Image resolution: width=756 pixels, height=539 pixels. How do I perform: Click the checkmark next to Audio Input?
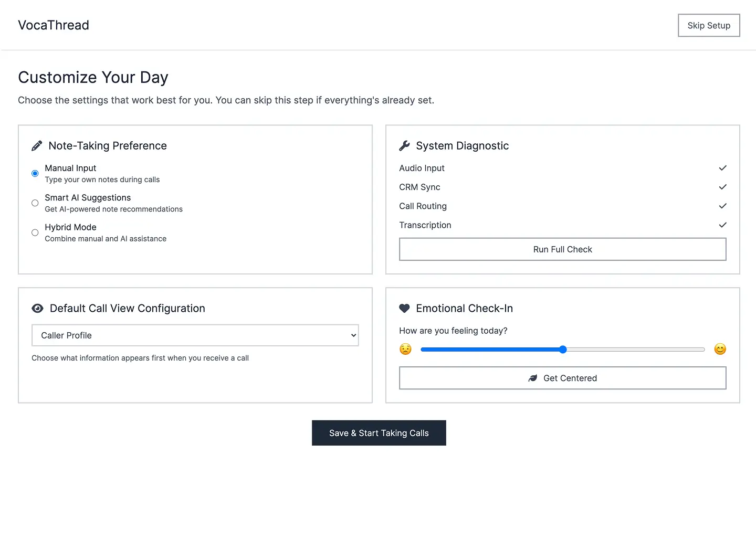pos(722,168)
